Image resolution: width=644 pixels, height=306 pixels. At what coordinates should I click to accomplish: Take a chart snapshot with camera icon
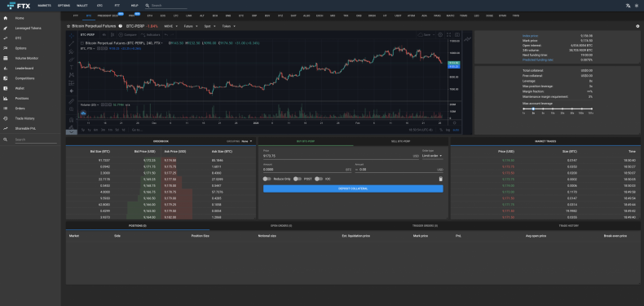[457, 35]
